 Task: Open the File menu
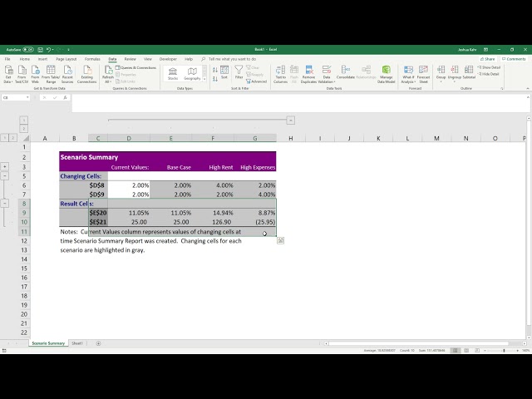[x=7, y=59]
